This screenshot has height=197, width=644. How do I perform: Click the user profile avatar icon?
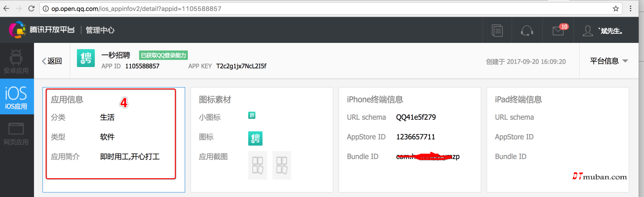pos(588,31)
